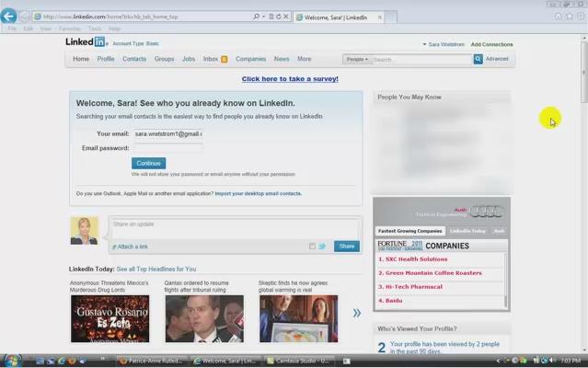The width and height of the screenshot is (588, 368).
Task: Open the Advanced search link
Action: [x=497, y=59]
